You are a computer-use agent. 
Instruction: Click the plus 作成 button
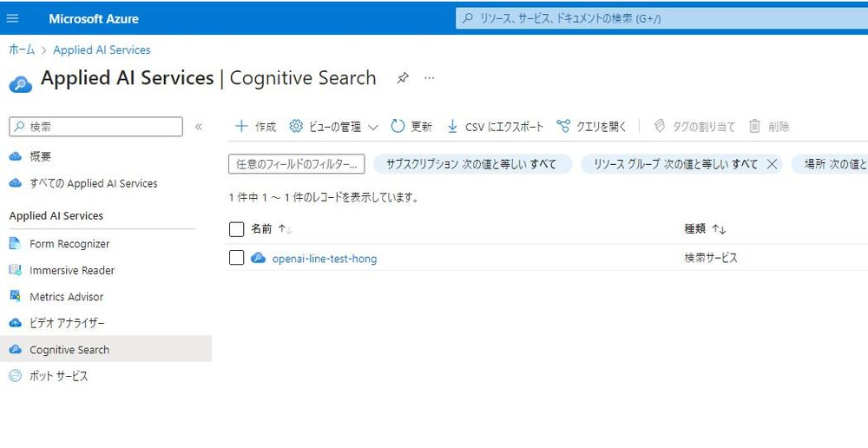[x=255, y=126]
